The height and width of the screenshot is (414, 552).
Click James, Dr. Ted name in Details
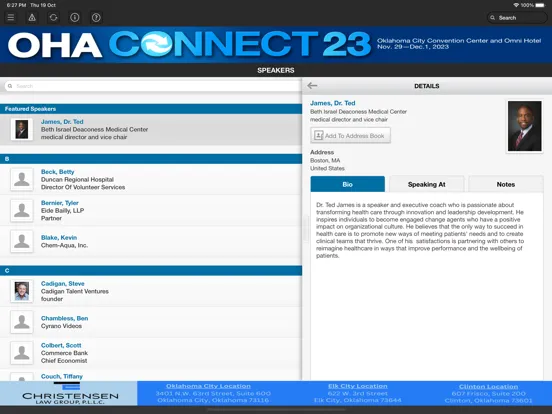click(333, 103)
